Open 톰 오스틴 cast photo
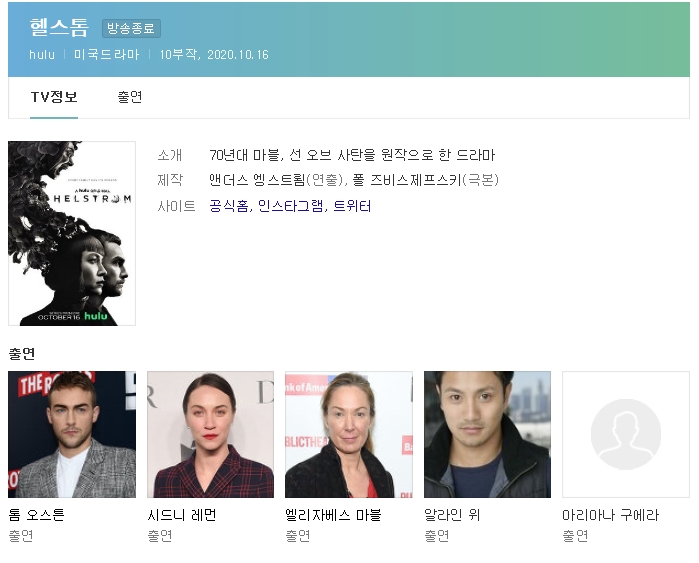699x563 pixels. (72, 434)
